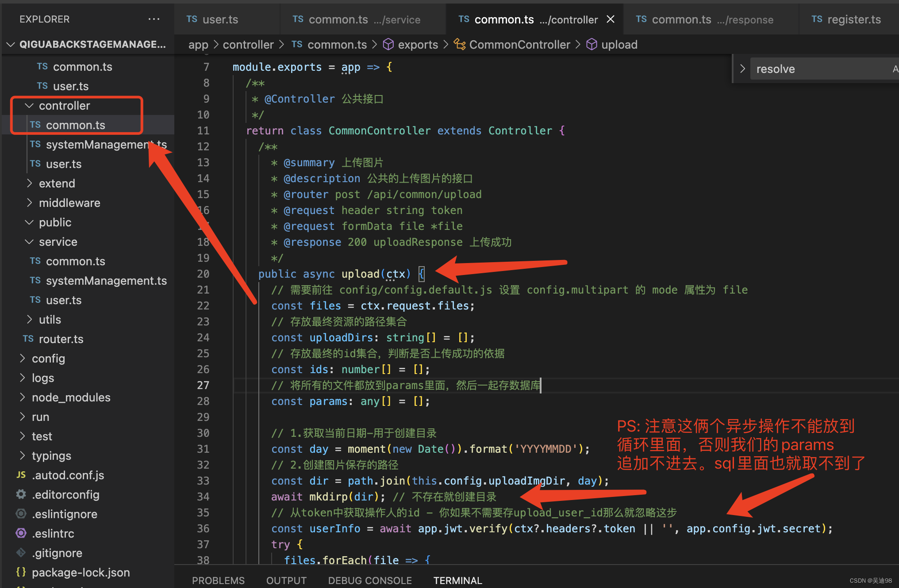Open user.ts under the service folder

pyautogui.click(x=88, y=300)
